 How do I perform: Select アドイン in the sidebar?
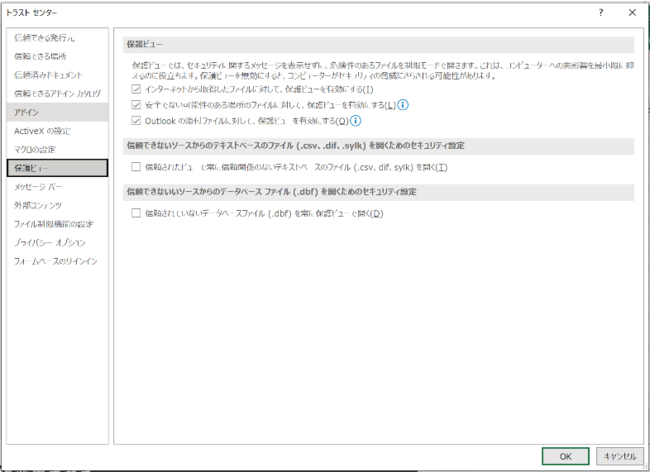[x=57, y=112]
